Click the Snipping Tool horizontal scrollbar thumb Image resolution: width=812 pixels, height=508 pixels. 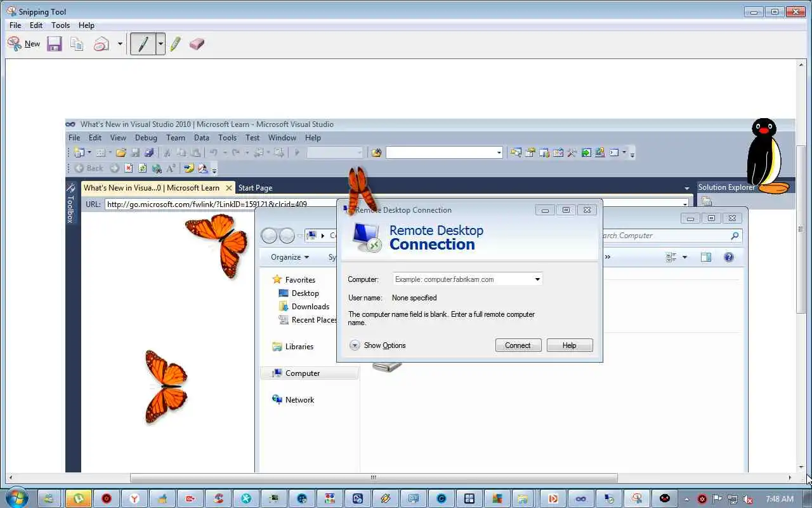pyautogui.click(x=374, y=478)
